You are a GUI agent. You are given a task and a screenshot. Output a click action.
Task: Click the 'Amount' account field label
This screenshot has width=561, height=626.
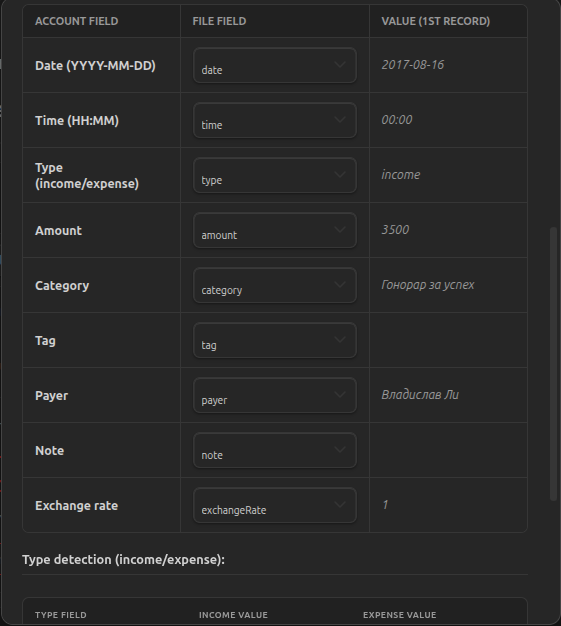point(58,230)
